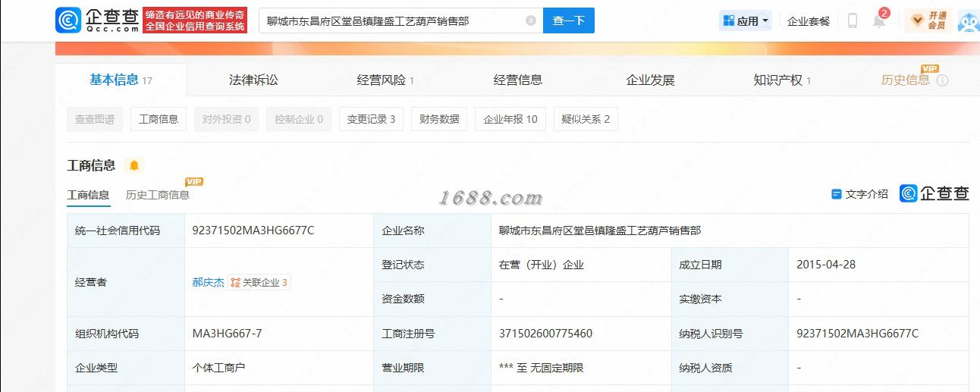The height and width of the screenshot is (392, 980).
Task: Click the credit code 92371502MA3HG6677C cell
Action: click(278, 230)
